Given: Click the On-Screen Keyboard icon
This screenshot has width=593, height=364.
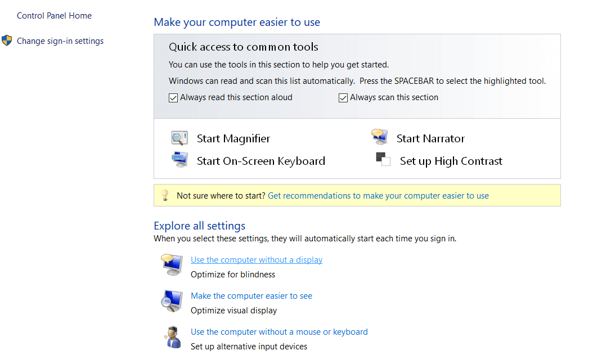Looking at the screenshot, I should pyautogui.click(x=179, y=160).
